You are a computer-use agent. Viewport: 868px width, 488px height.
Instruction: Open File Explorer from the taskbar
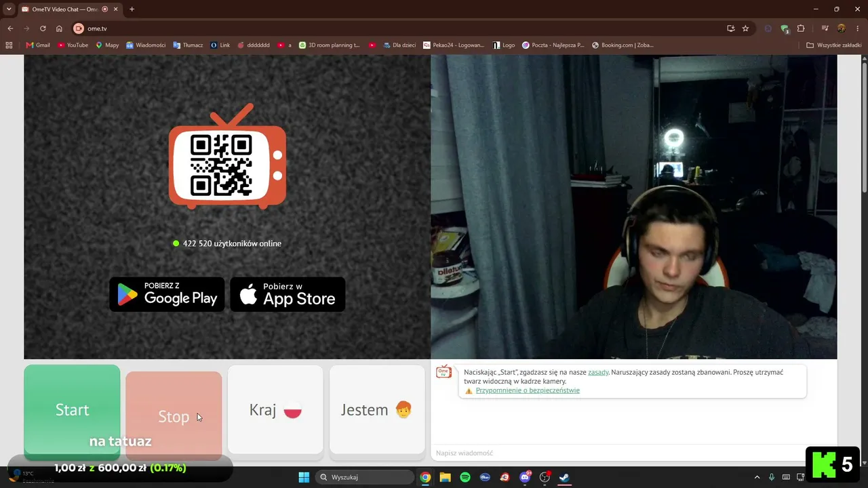[445, 477]
